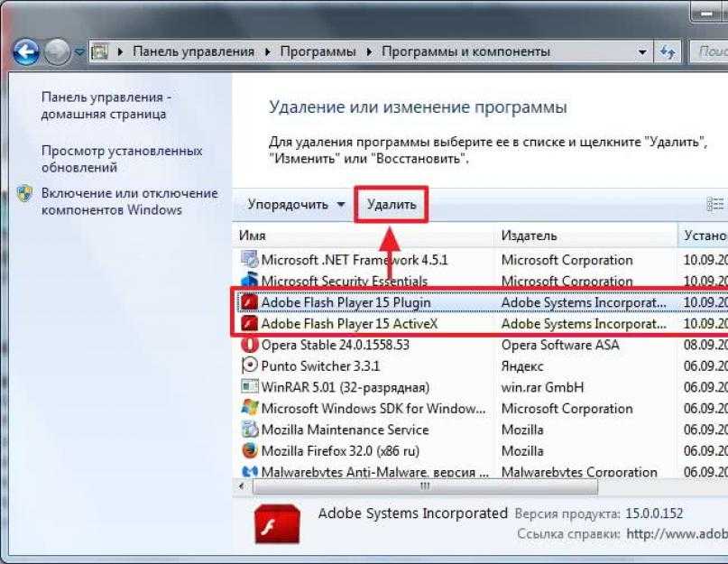Select 'Malwarebytes Anti-Malware' entry name
Viewport: 728px width, 564px height.
click(375, 472)
